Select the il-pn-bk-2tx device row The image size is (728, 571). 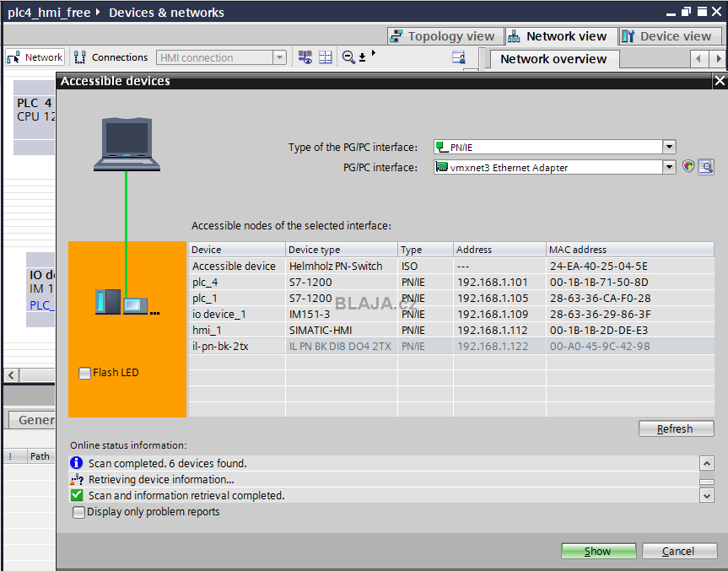(451, 347)
